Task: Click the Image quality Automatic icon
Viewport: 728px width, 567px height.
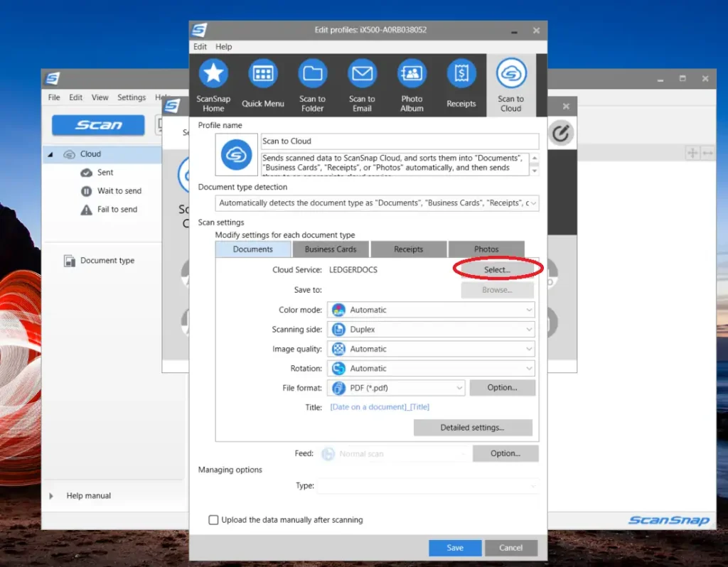Action: coord(339,349)
